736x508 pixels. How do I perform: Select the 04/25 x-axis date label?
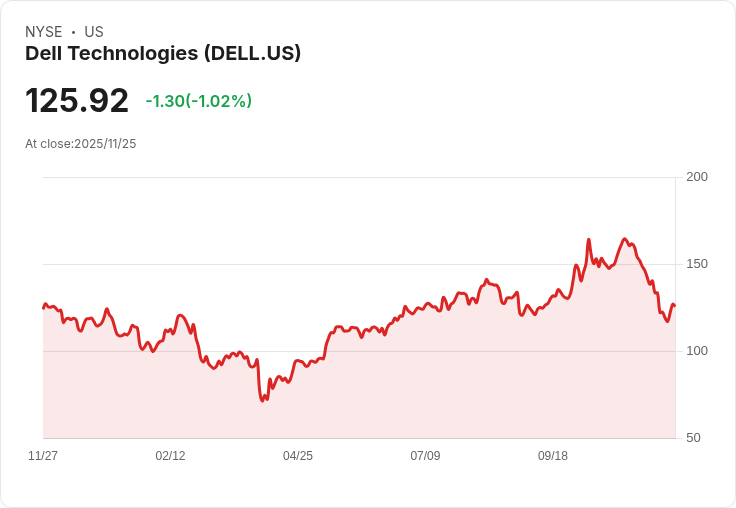(298, 456)
